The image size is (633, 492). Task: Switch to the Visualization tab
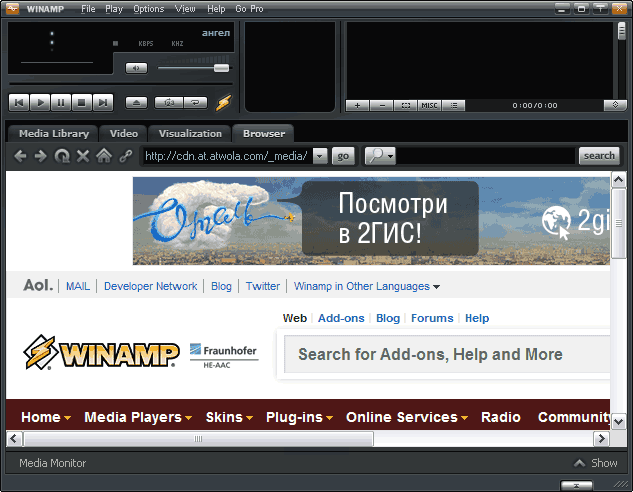tap(190, 134)
